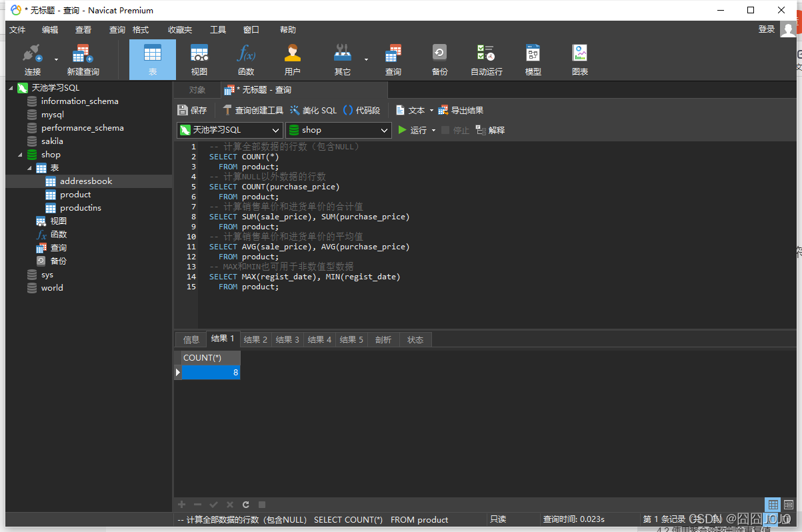The width and height of the screenshot is (802, 532).
Task: Open the 用户 users toolbar icon
Action: pyautogui.click(x=293, y=59)
